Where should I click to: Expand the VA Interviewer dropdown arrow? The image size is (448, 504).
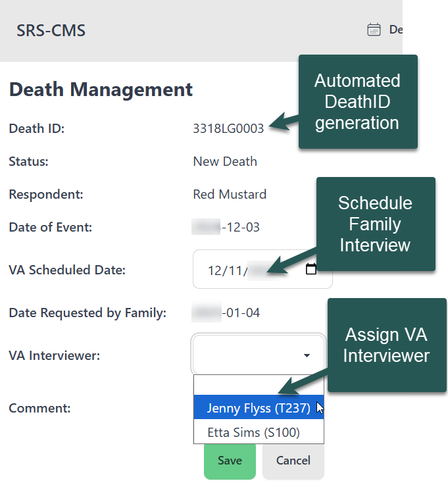(x=307, y=355)
